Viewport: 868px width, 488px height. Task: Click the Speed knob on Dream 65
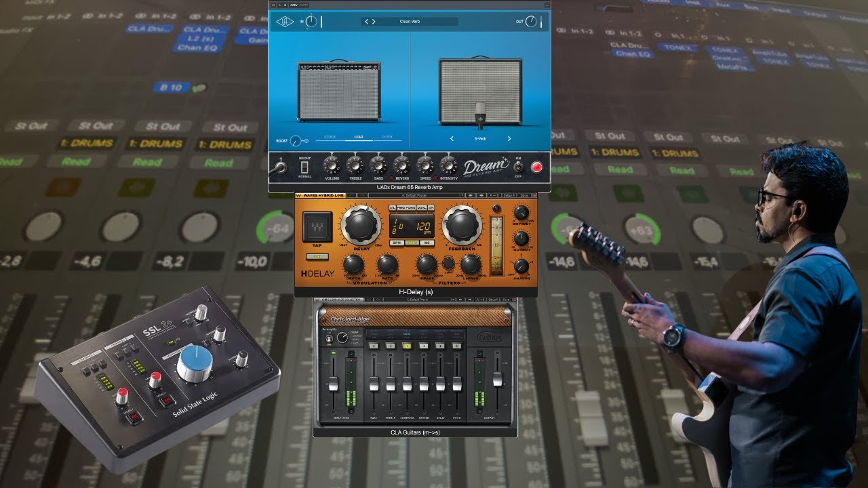point(425,165)
